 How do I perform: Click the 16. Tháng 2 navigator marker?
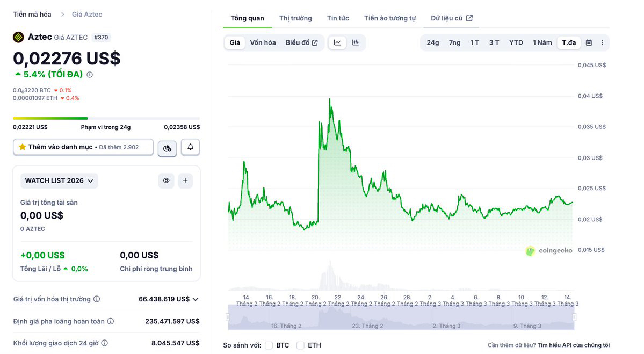pyautogui.click(x=286, y=326)
